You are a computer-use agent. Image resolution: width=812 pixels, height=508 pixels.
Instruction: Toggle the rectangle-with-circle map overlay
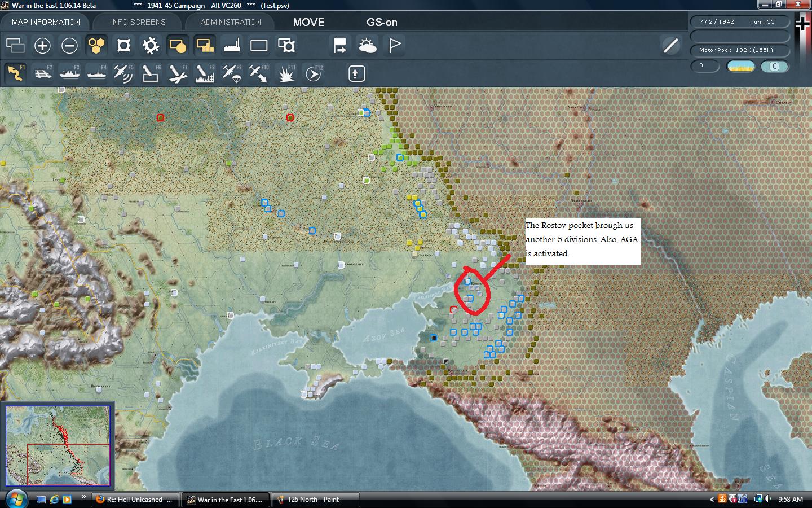point(178,46)
